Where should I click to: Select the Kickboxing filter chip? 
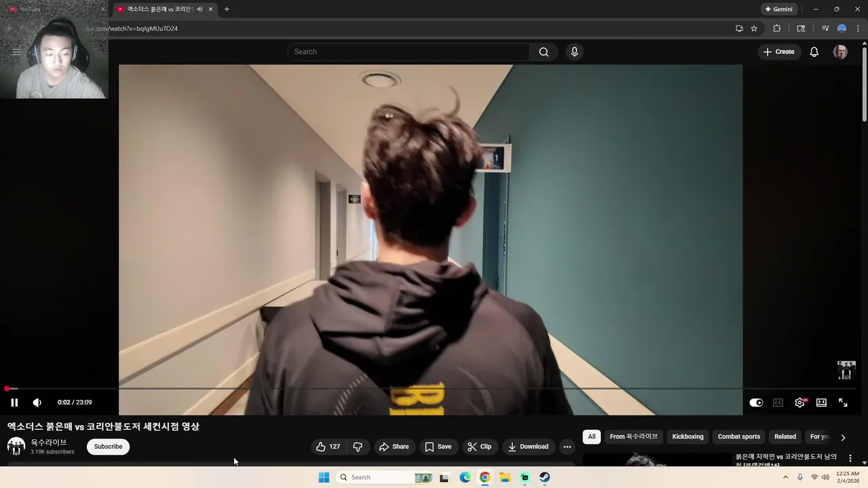688,436
